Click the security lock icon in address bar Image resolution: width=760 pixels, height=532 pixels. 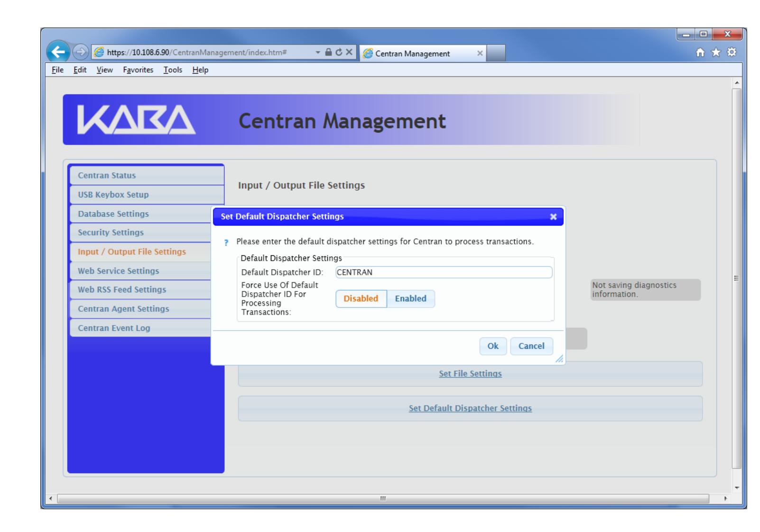click(328, 53)
